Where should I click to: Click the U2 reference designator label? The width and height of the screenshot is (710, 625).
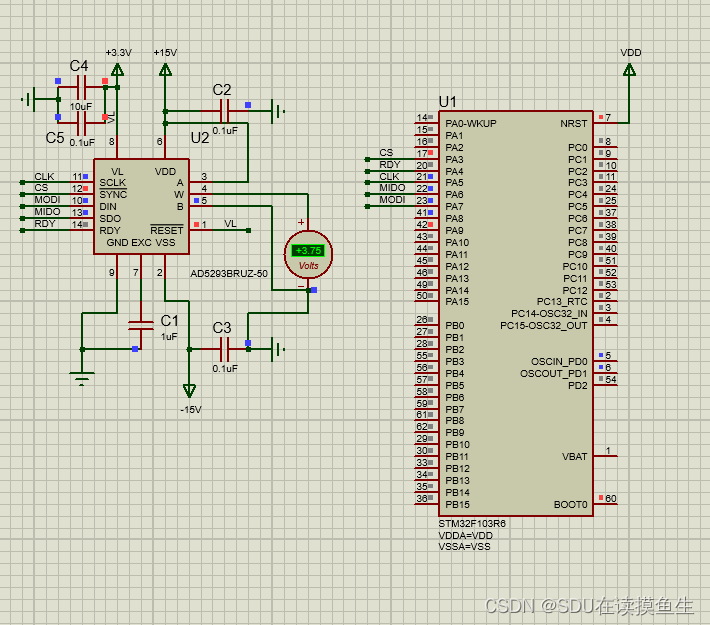[200, 138]
